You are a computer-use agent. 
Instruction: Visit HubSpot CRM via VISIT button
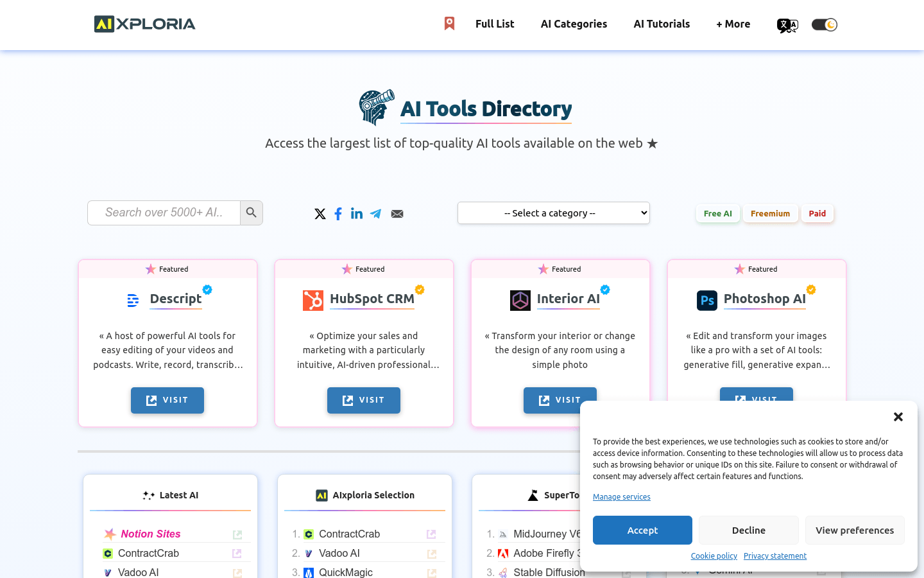[x=364, y=400]
